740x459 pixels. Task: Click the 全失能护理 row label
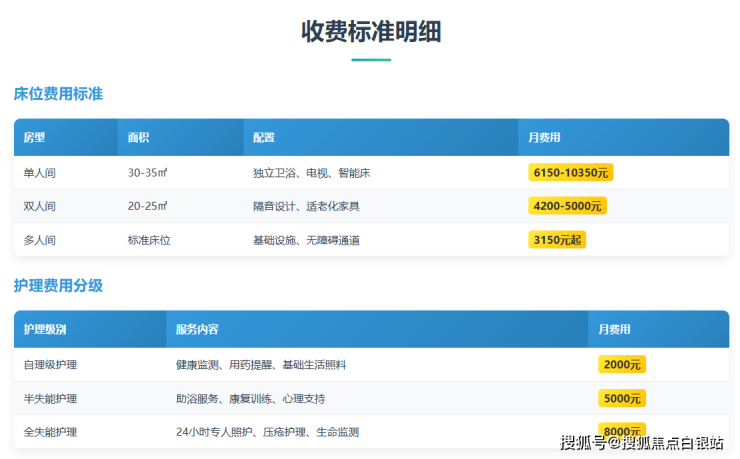(x=50, y=432)
